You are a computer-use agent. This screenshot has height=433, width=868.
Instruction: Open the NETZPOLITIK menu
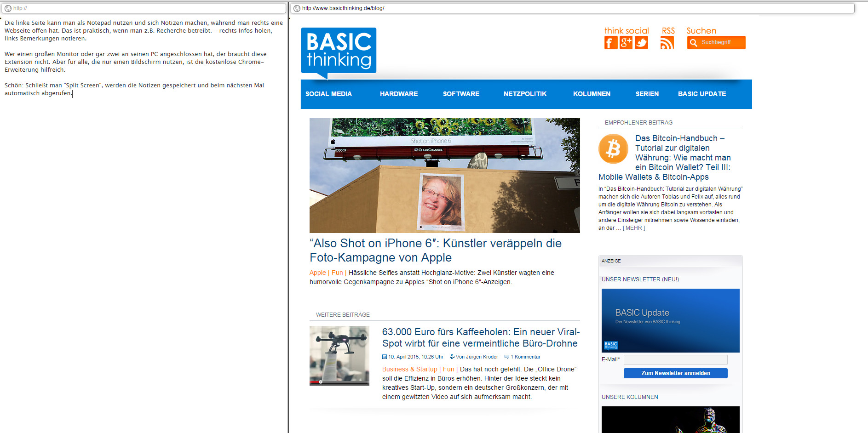(525, 94)
